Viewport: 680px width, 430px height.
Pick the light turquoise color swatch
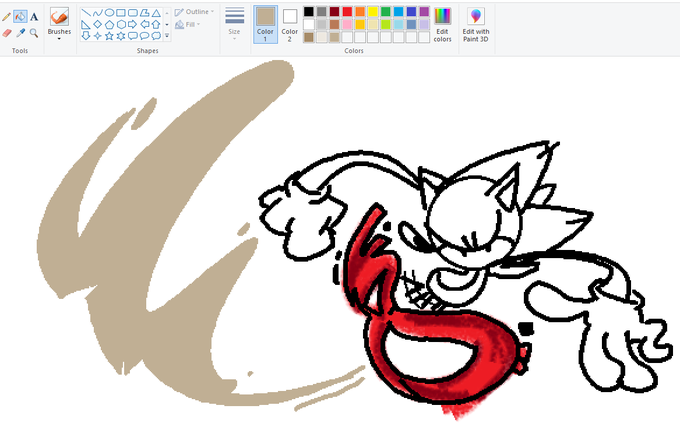399,24
